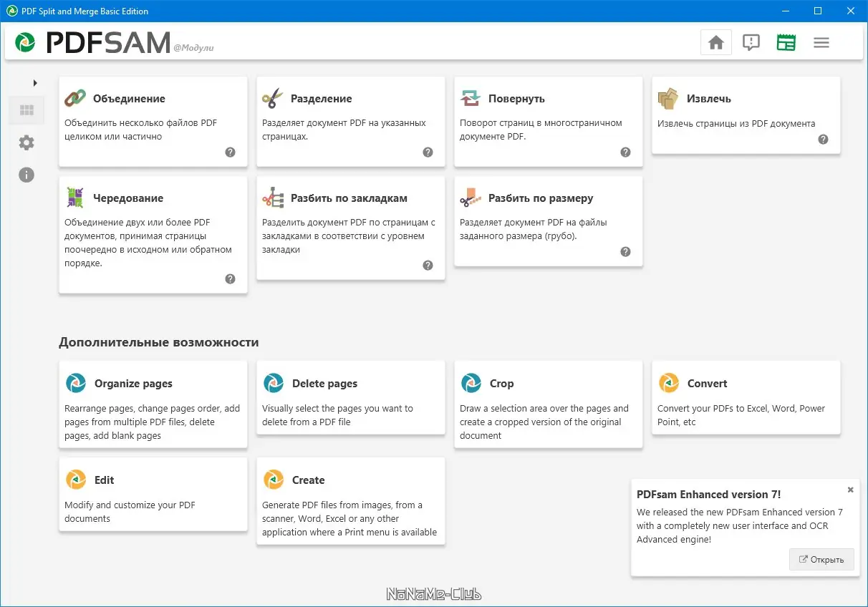Show help for Объединение module
Viewport: 868px width, 607px height.
pos(231,152)
